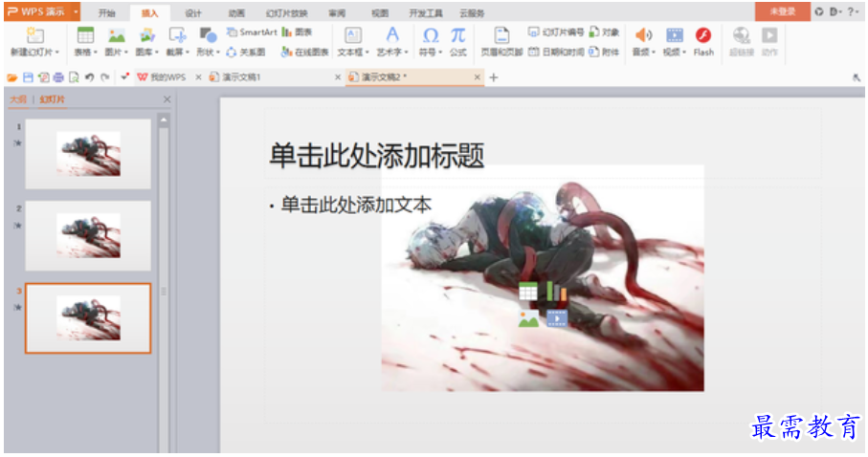Click the 未登录 login button

[783, 11]
